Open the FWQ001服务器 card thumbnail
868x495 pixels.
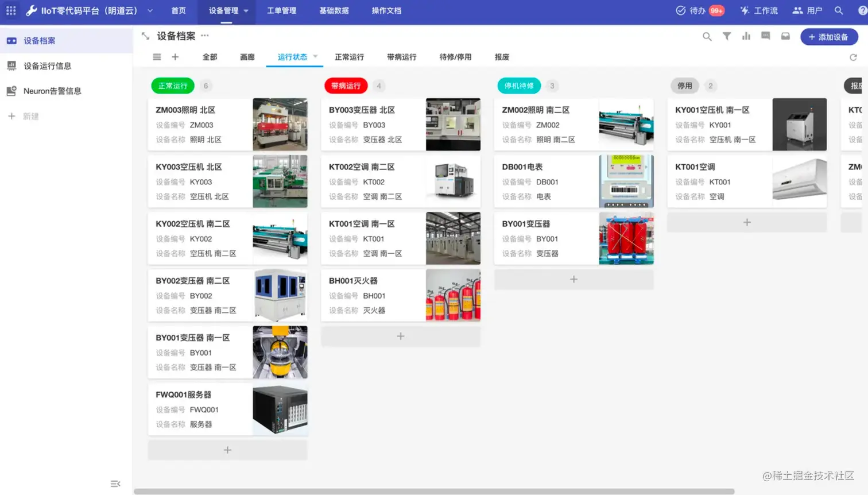pos(280,409)
